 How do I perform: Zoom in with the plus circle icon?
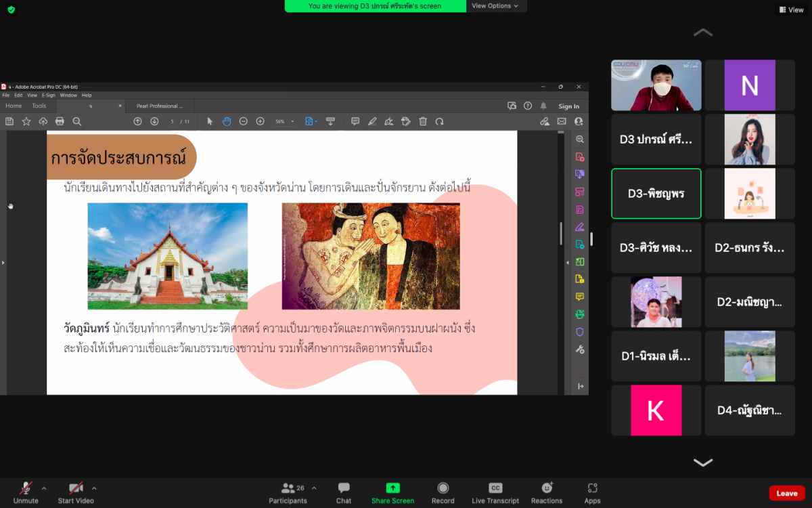(260, 121)
